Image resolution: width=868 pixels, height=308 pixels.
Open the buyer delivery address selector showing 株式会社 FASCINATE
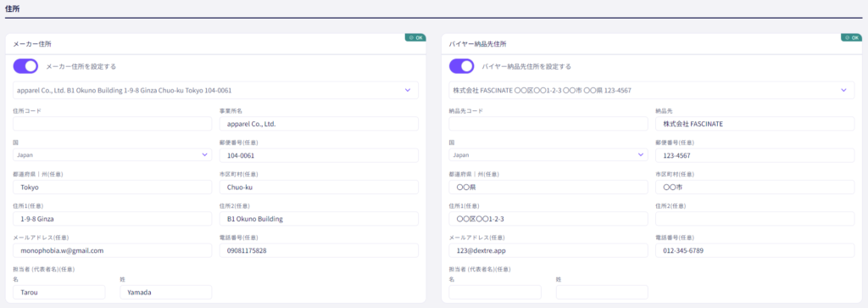(652, 90)
